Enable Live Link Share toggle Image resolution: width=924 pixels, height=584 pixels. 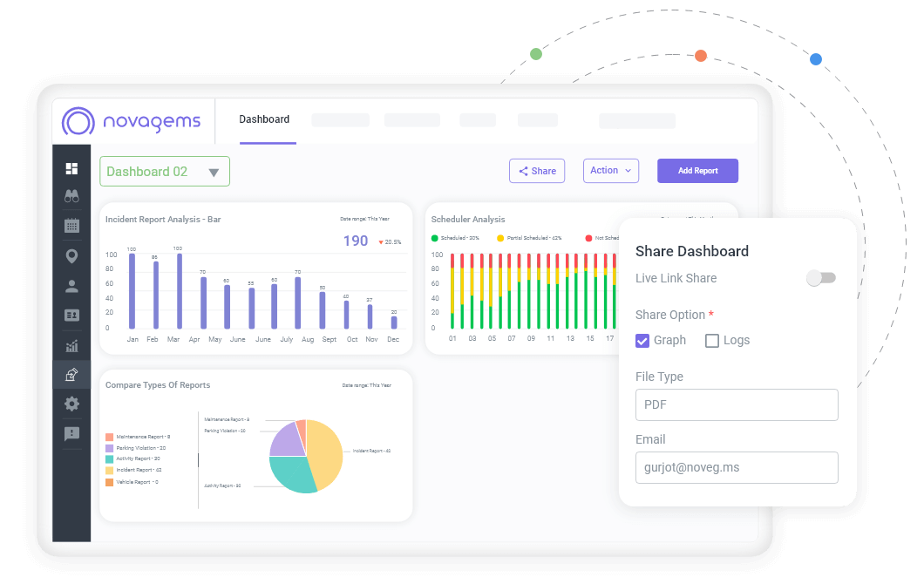tap(820, 277)
